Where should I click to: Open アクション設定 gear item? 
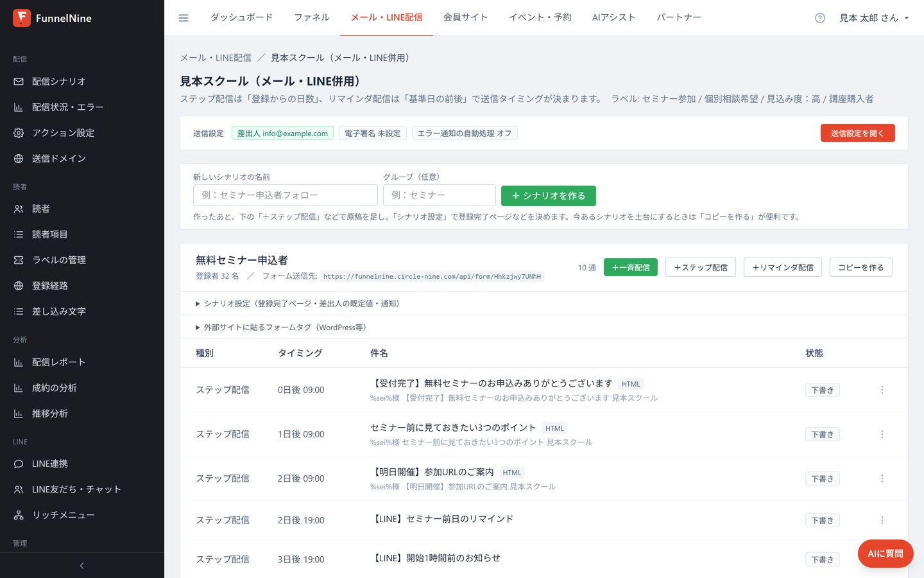82,133
